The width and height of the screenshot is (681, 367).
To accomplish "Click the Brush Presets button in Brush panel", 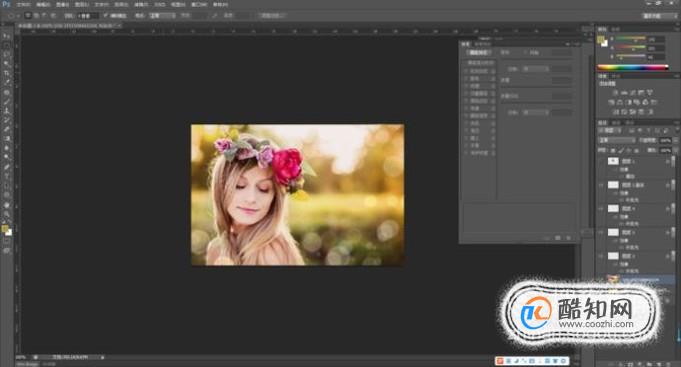I will coord(478,53).
